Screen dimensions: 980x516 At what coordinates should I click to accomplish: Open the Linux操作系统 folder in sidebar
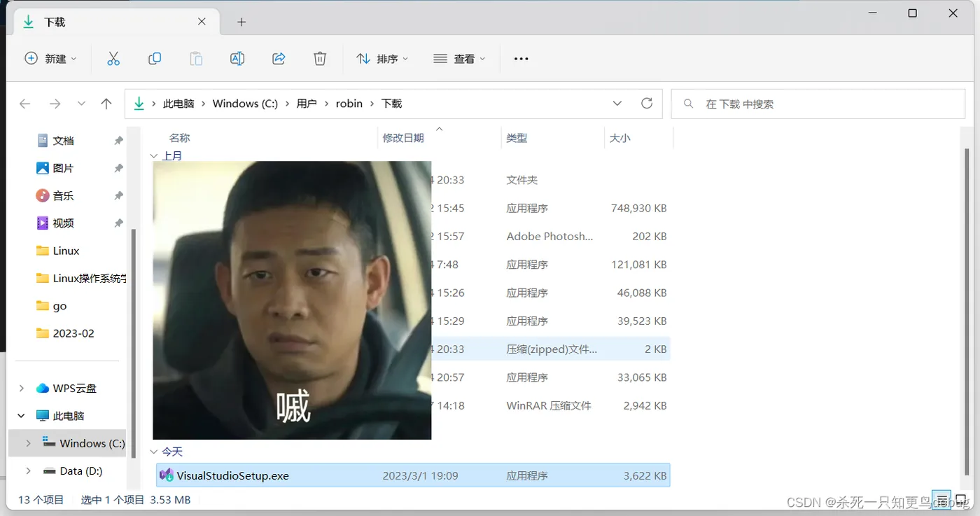pos(80,278)
